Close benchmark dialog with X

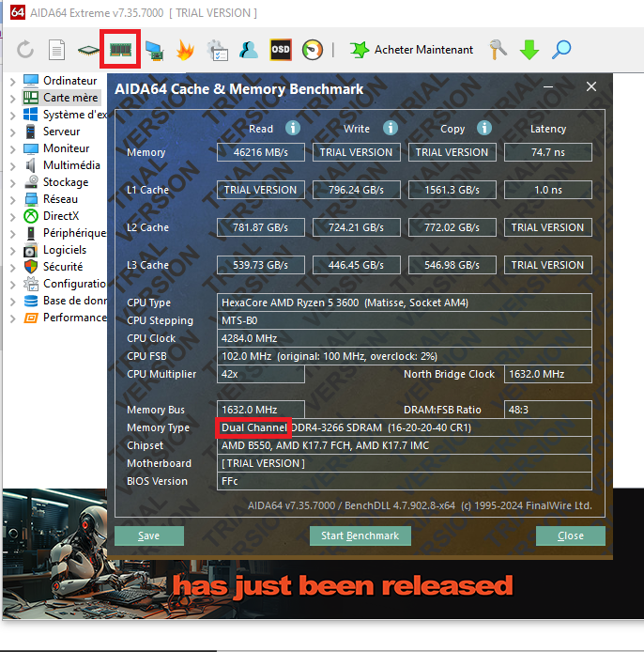[591, 86]
